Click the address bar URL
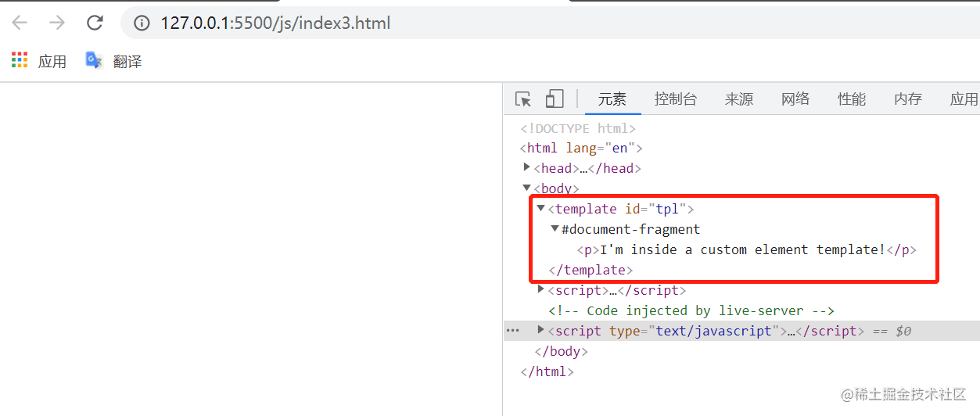This screenshot has width=980, height=416. (x=275, y=23)
